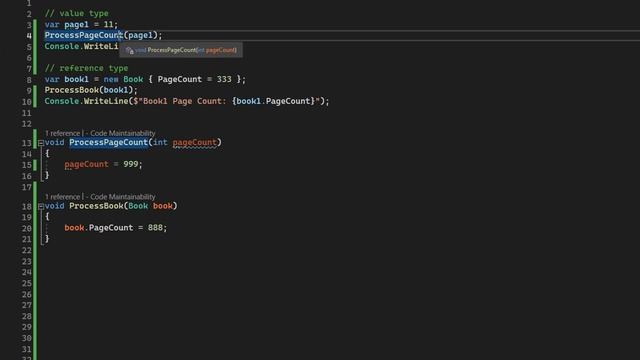Click line number 4 in the gutter
Screen dimensions: 640x360
click(29, 36)
